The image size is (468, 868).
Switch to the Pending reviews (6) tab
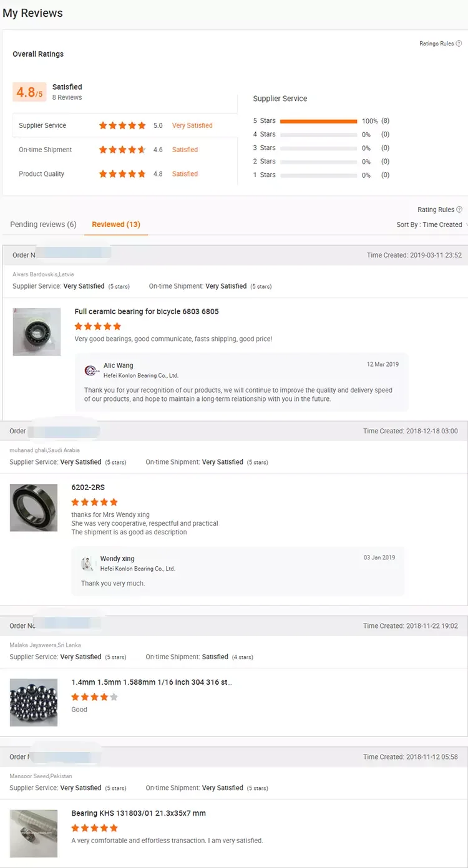43,224
